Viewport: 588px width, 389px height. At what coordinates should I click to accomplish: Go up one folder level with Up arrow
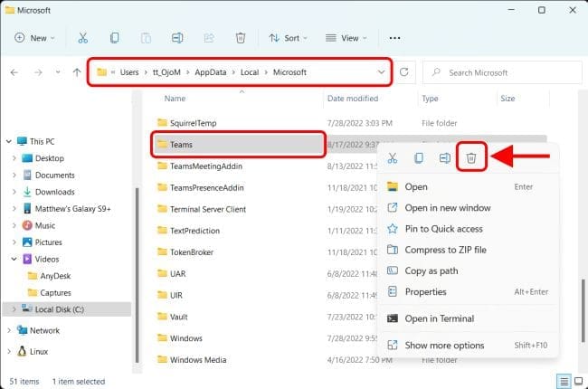tap(77, 71)
